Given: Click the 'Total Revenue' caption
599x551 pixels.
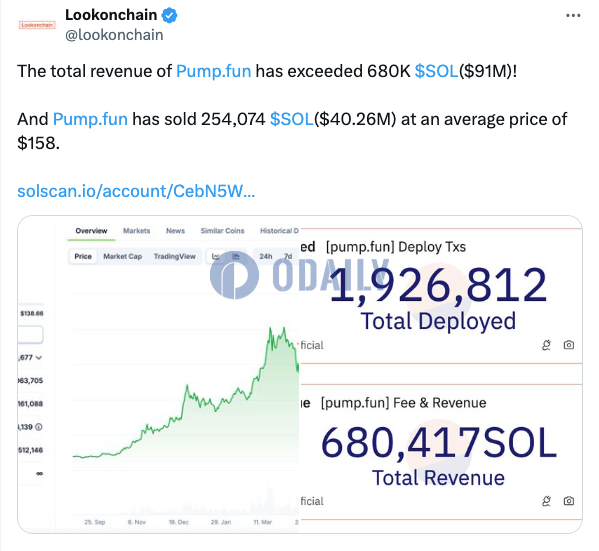Looking at the screenshot, I should point(438,478).
